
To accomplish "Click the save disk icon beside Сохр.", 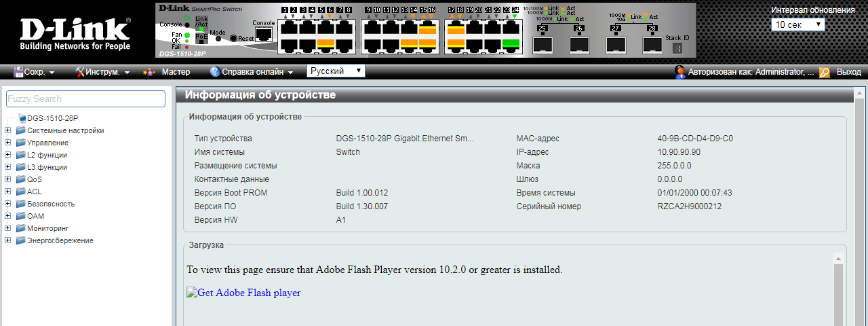I will [19, 71].
